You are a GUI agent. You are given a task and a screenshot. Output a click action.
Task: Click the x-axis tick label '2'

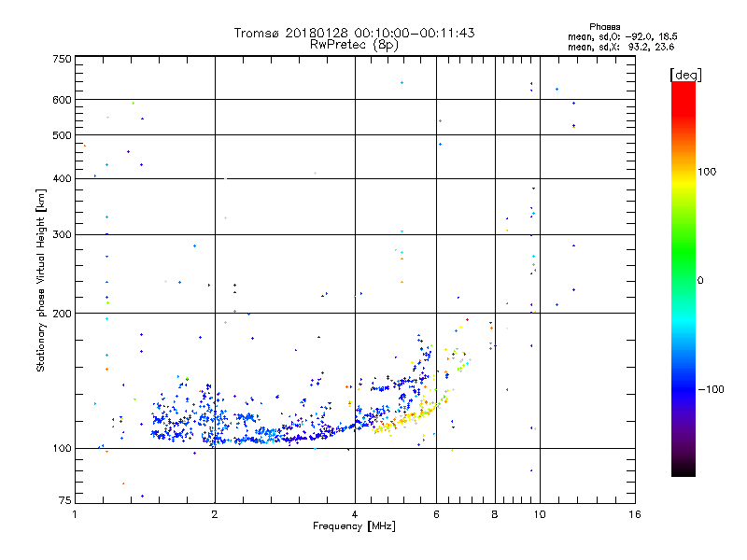coord(215,514)
